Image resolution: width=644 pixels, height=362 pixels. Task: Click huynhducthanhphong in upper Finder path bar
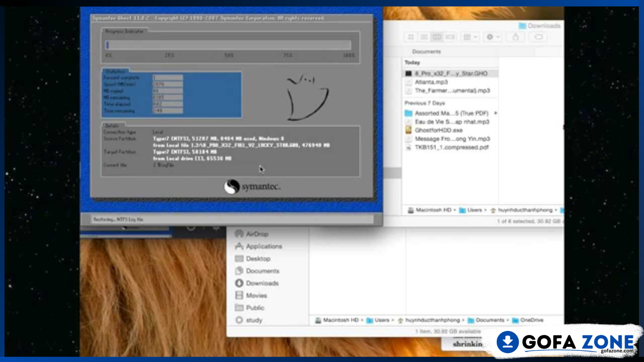[521, 210]
